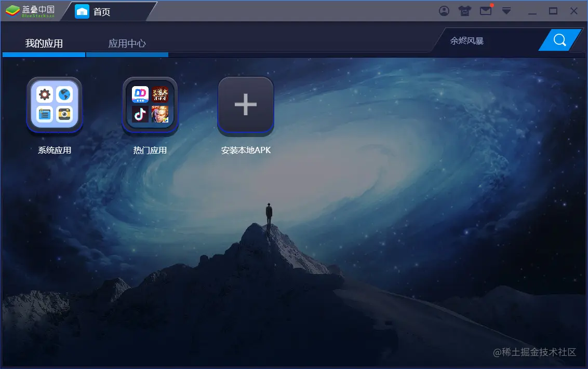This screenshot has width=588, height=369.
Task: Open the theme store shirt icon
Action: point(464,10)
